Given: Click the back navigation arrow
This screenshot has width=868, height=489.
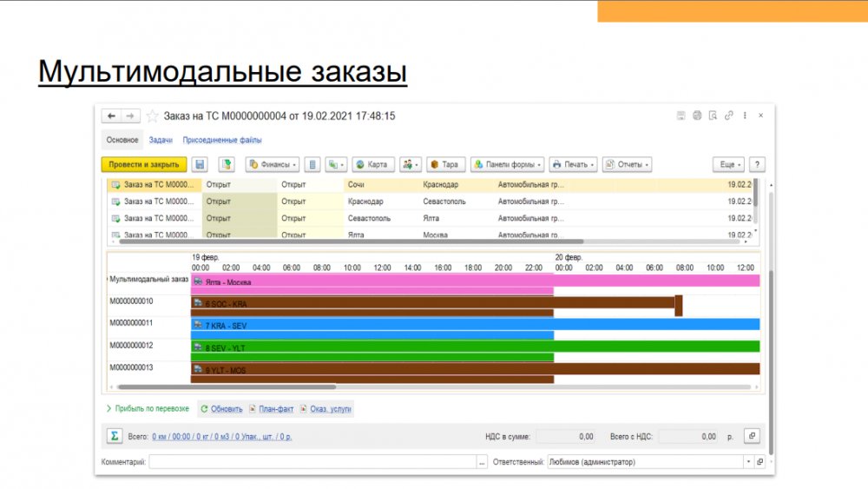Looking at the screenshot, I should pyautogui.click(x=111, y=116).
